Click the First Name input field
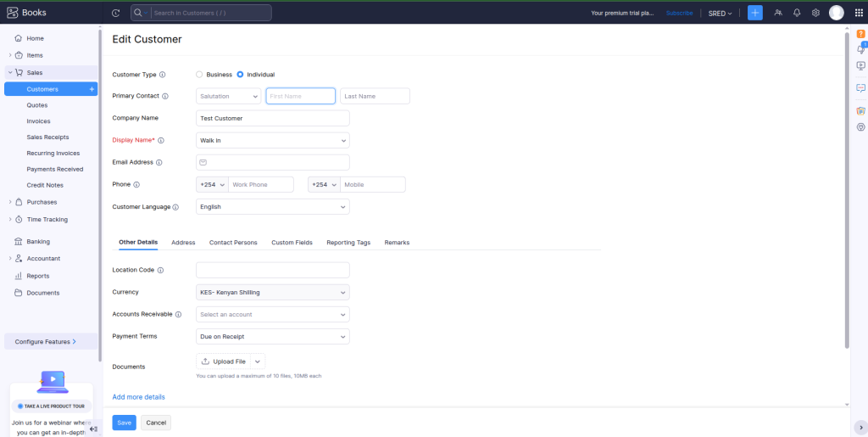This screenshot has height=437, width=868. tap(301, 96)
